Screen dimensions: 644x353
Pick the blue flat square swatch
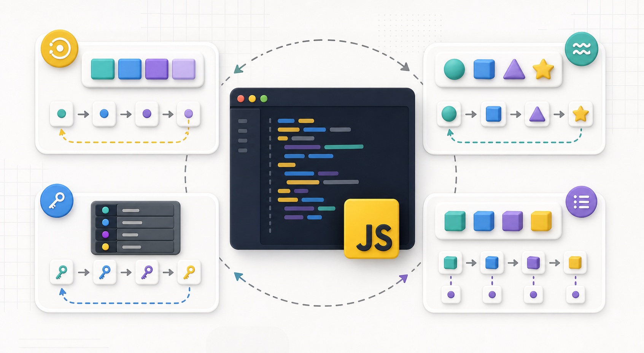(x=130, y=69)
